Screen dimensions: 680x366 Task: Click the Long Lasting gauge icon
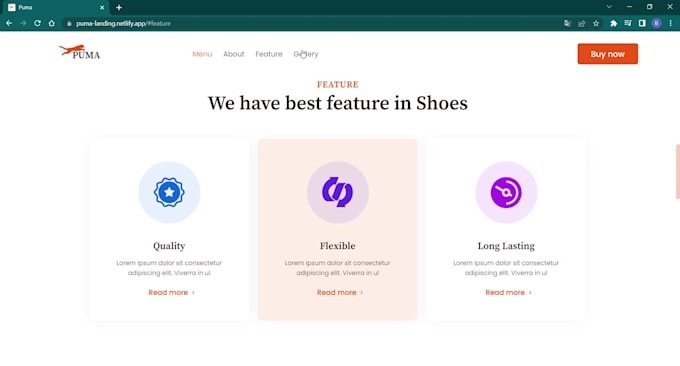point(506,192)
